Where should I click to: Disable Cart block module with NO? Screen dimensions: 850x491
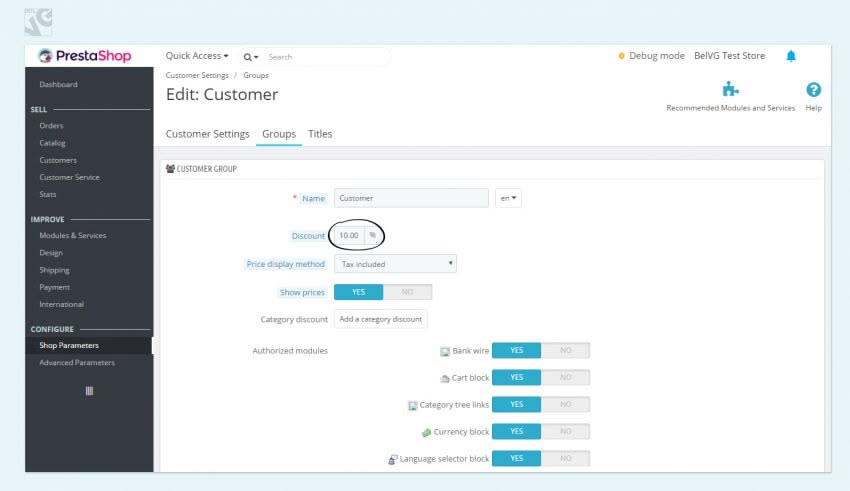pos(565,377)
